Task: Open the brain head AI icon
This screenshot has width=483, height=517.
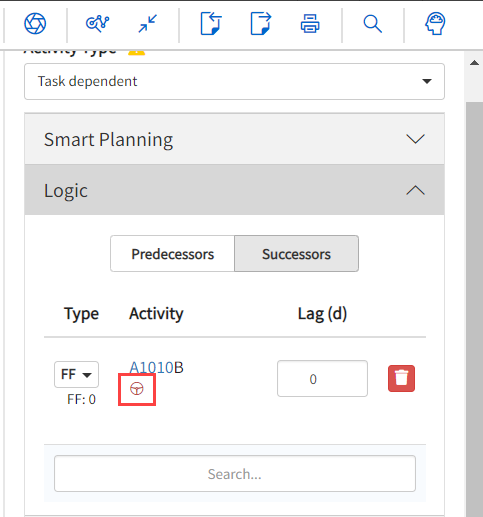Action: click(435, 23)
